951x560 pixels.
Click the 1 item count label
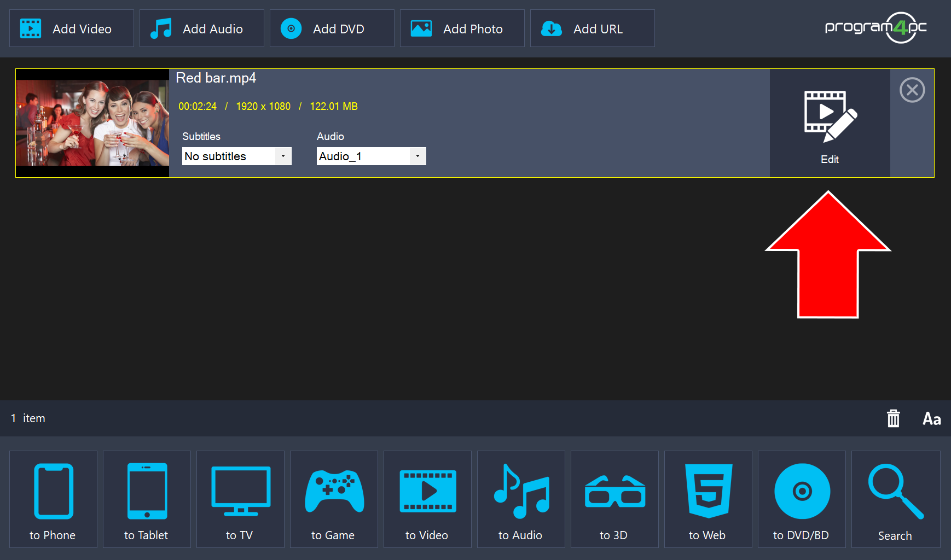click(28, 418)
